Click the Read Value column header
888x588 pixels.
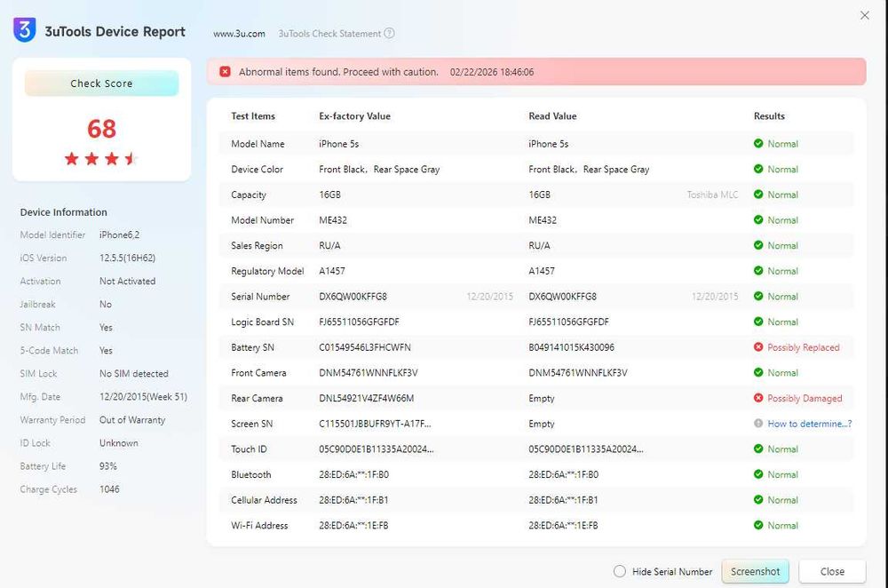[552, 116]
